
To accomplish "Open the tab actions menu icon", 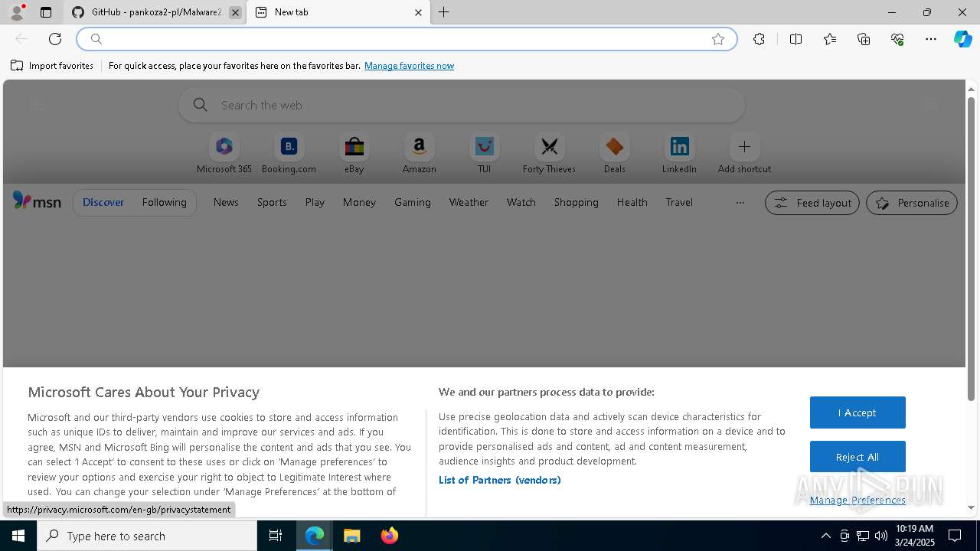I will click(46, 12).
